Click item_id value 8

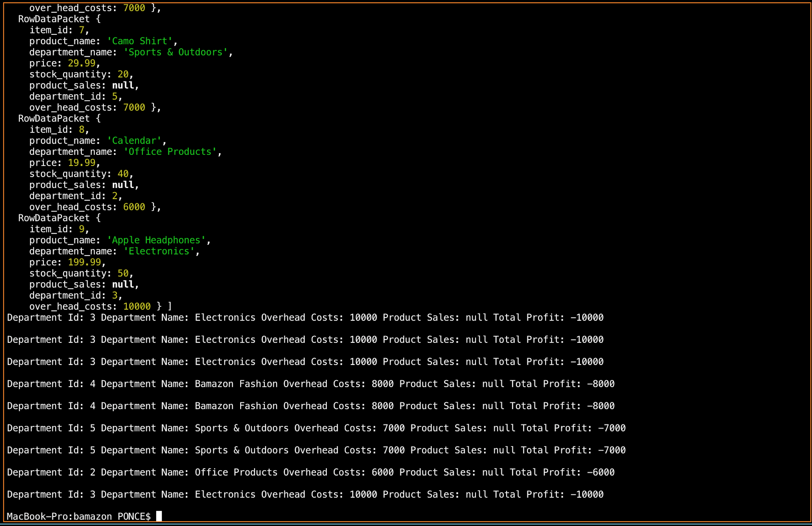[x=82, y=129]
